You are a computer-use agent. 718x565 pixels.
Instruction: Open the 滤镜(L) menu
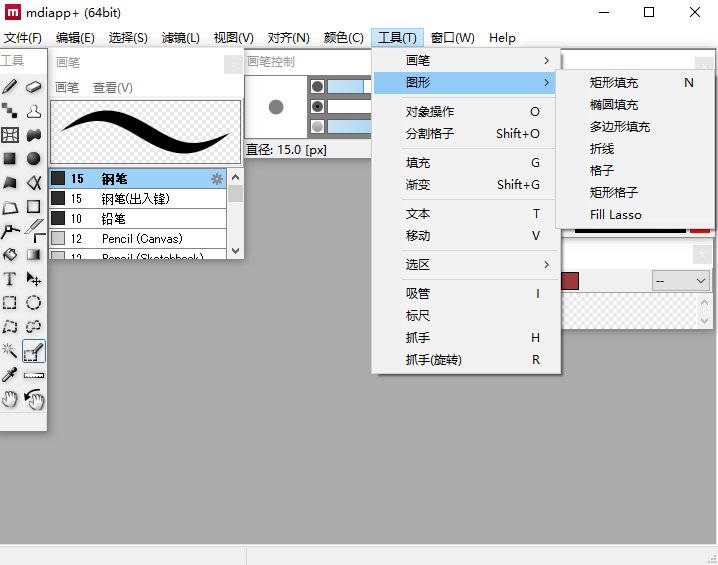pyautogui.click(x=180, y=38)
